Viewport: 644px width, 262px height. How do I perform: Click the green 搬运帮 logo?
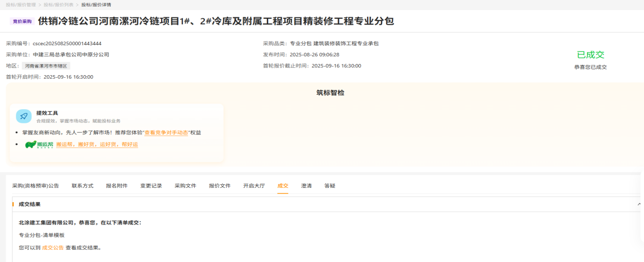39,145
